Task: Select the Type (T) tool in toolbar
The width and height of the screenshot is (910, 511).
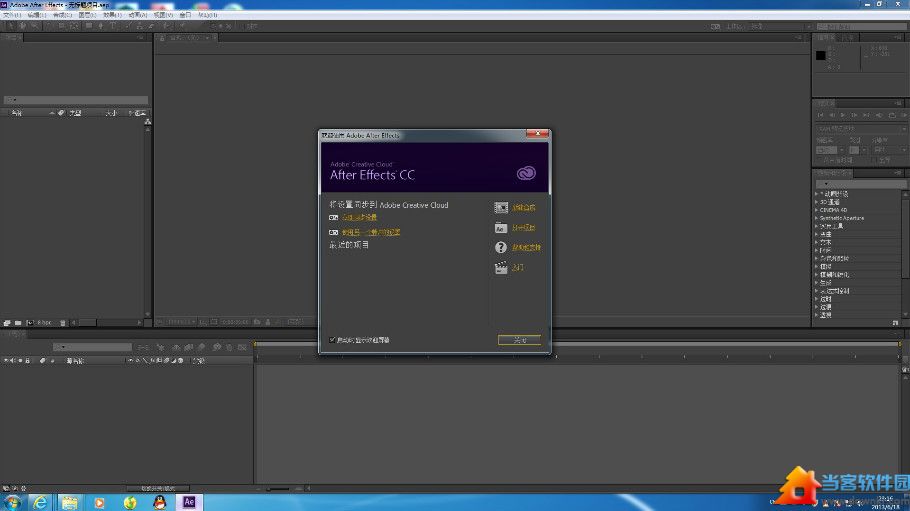Action: tap(113, 26)
